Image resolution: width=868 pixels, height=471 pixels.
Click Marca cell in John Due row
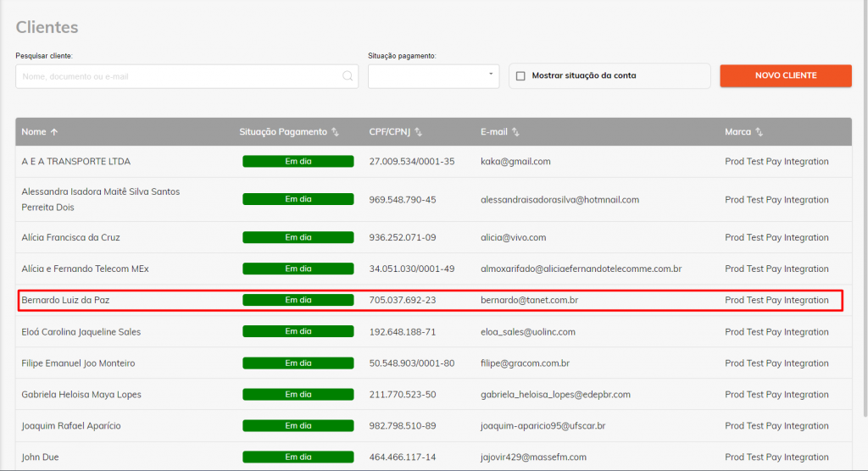coord(776,457)
